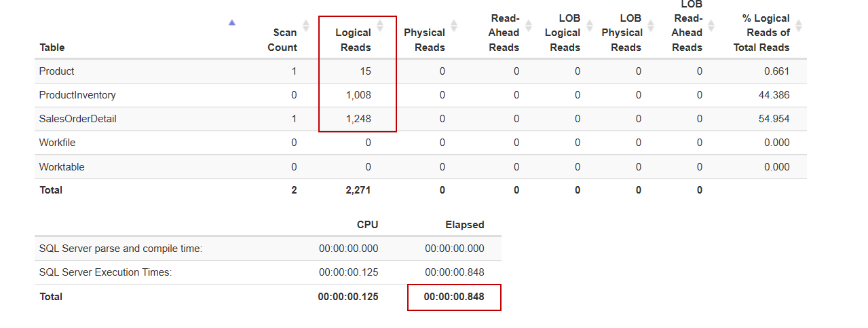Image resolution: width=868 pixels, height=328 pixels.
Task: Click LOB Read-Ahead Reads sort icon
Action: point(711,25)
